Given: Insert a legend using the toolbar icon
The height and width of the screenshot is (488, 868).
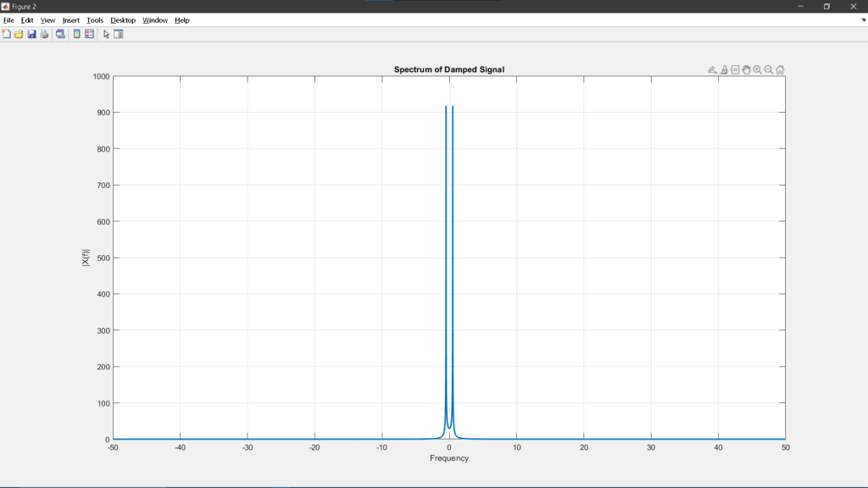Looking at the screenshot, I should click(89, 34).
